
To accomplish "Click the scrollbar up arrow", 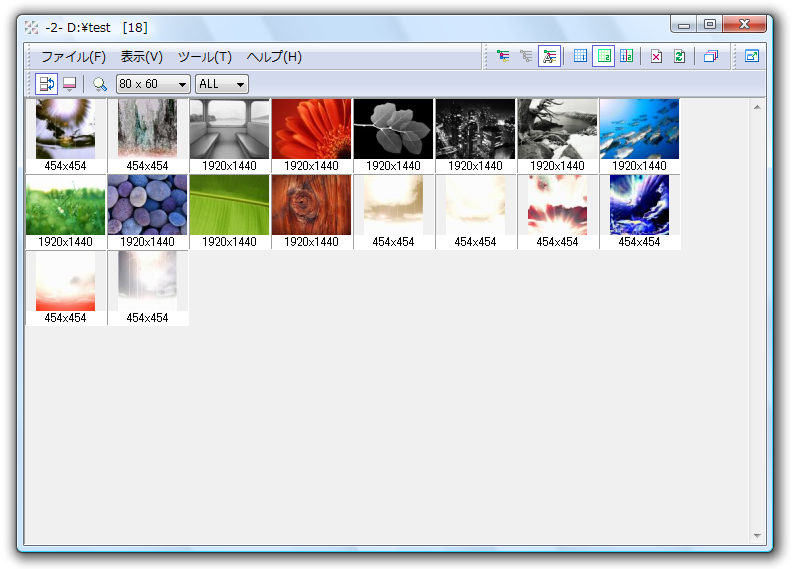I will click(x=757, y=107).
